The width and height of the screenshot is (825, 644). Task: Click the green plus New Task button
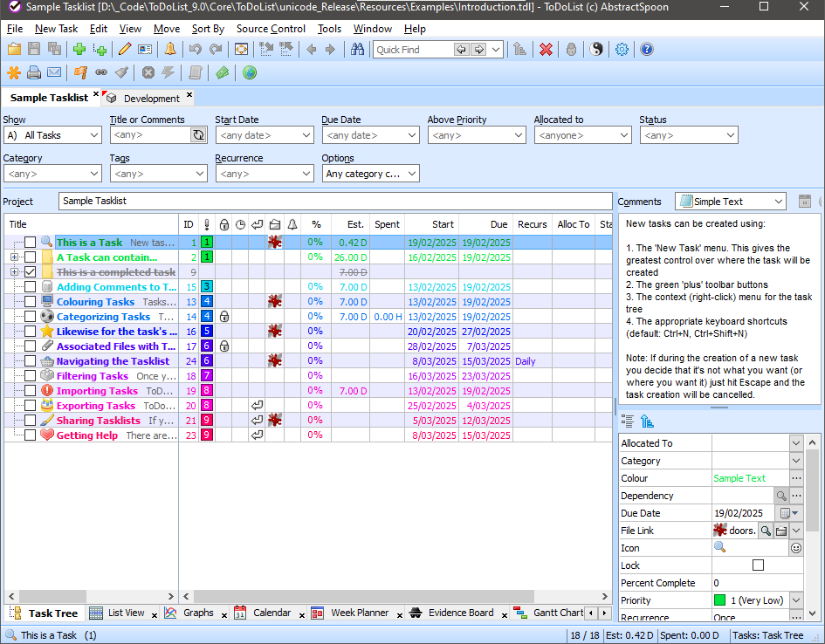point(79,50)
